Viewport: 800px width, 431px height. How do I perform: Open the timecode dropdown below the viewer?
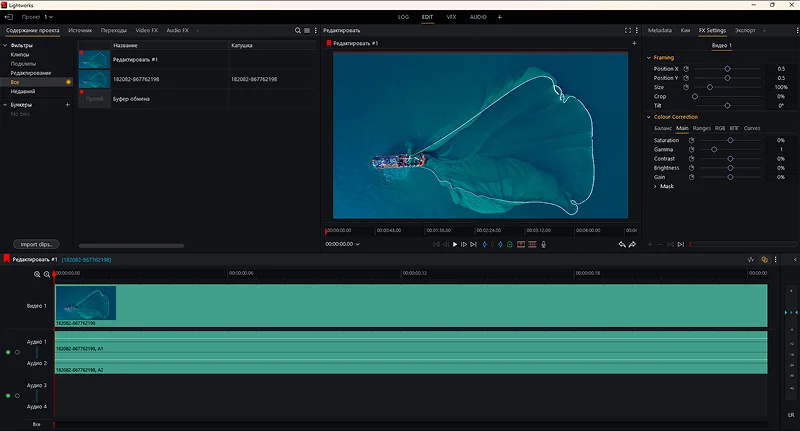pos(358,244)
